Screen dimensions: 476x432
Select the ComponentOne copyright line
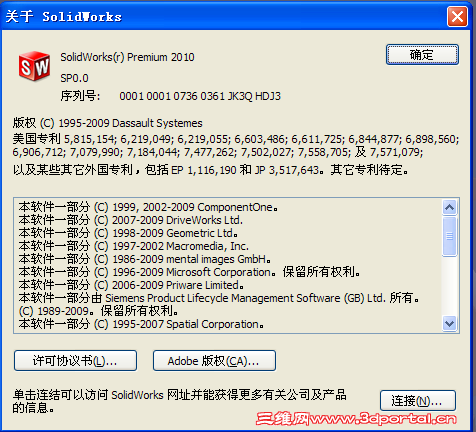tap(148, 207)
